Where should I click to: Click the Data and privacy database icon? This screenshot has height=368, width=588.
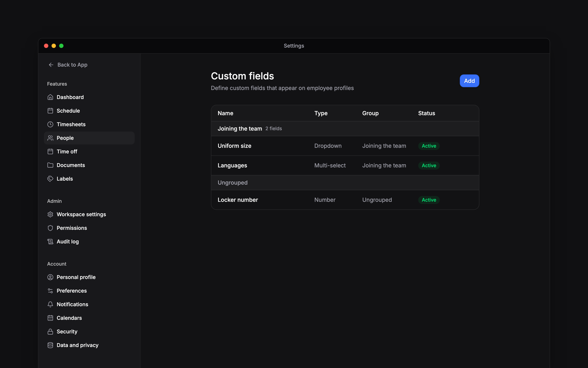point(50,345)
